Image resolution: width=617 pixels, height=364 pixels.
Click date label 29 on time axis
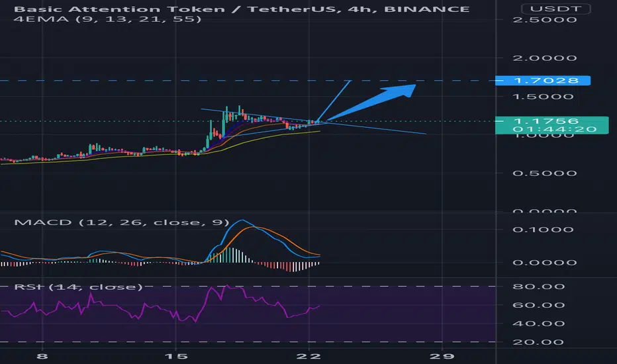tap(442, 357)
